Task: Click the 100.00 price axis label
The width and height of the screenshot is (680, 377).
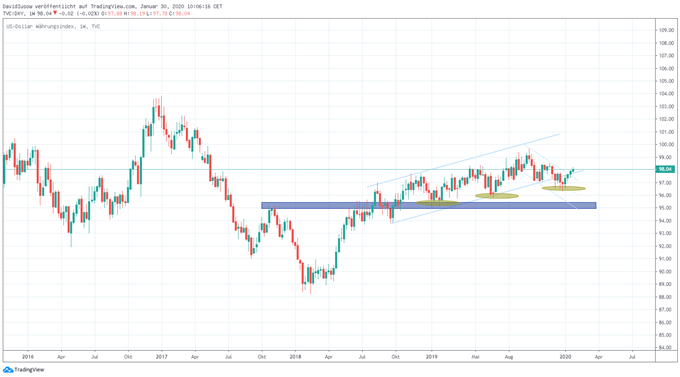Action: point(666,144)
